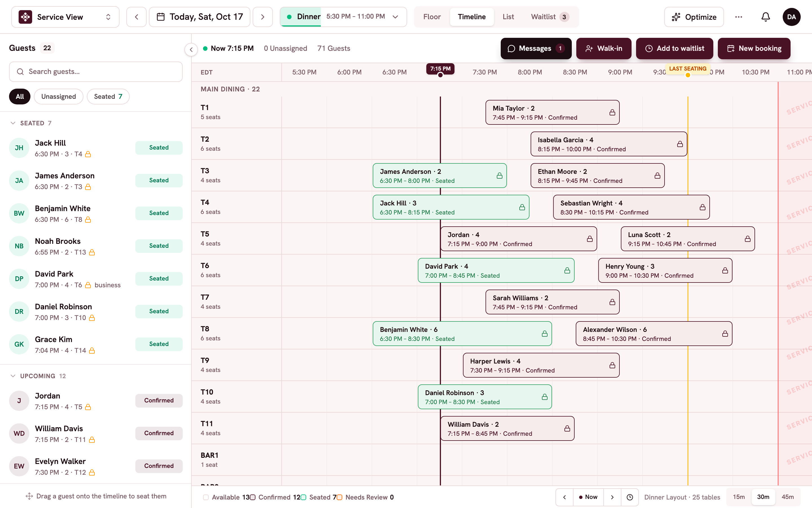Click the 7:15 PM current time marker
812x508 pixels.
(440, 69)
